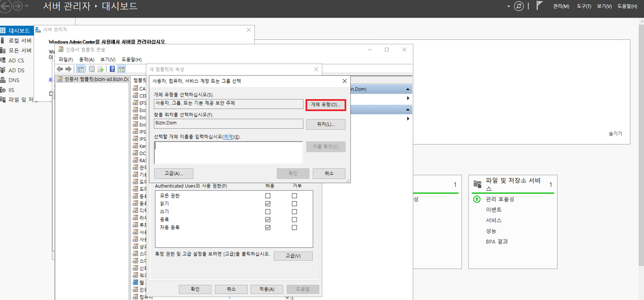
Task: Click 적용(A) in the template properties dialog
Action: pos(267,289)
